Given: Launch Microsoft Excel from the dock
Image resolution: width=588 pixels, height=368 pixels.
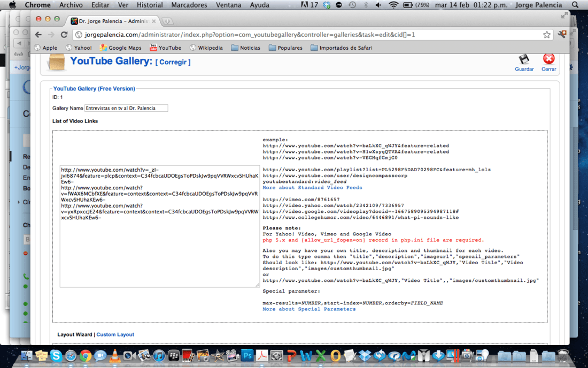Looking at the screenshot, I should coord(321,356).
